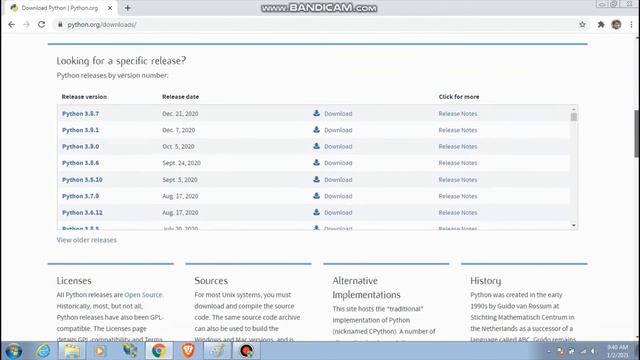The width and height of the screenshot is (640, 360).
Task: Open Release Notes for the Dec. 21, 2020 release
Action: click(458, 113)
